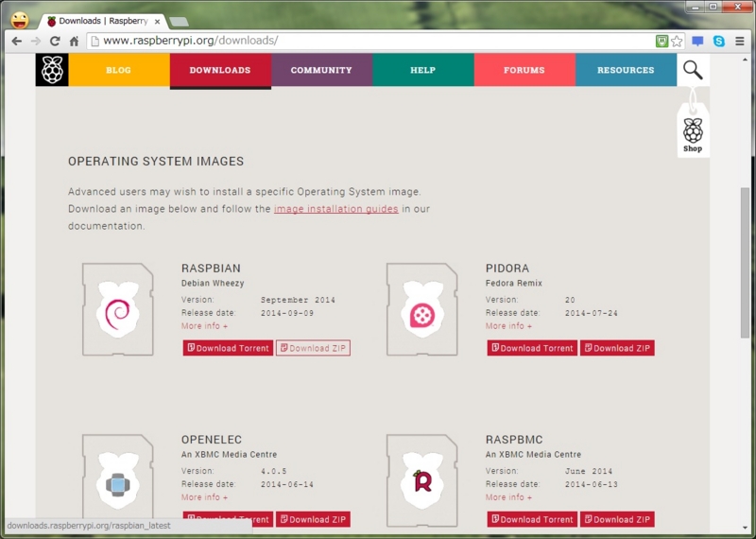Image resolution: width=756 pixels, height=539 pixels.
Task: Open site search with magnifier icon
Action: tap(693, 70)
